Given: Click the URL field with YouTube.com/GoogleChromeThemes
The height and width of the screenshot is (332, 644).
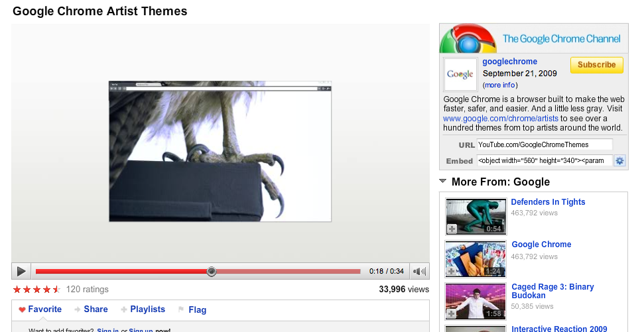Looking at the screenshot, I should pos(545,145).
